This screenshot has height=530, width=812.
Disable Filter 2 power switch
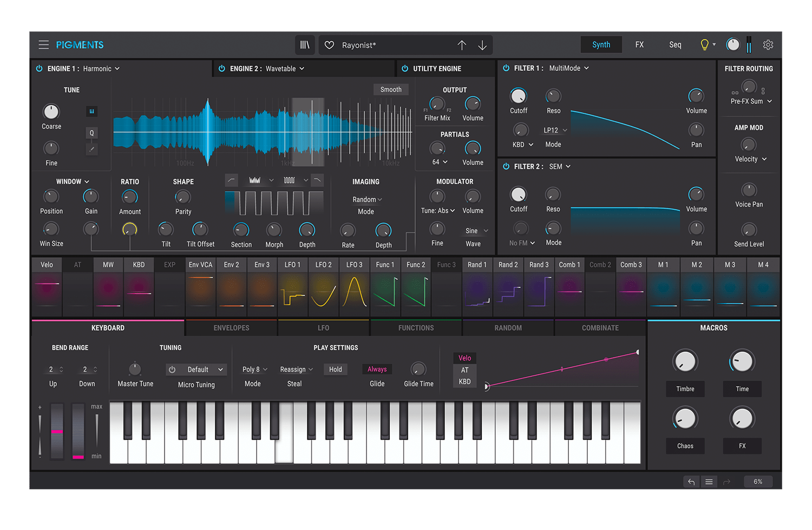point(506,167)
